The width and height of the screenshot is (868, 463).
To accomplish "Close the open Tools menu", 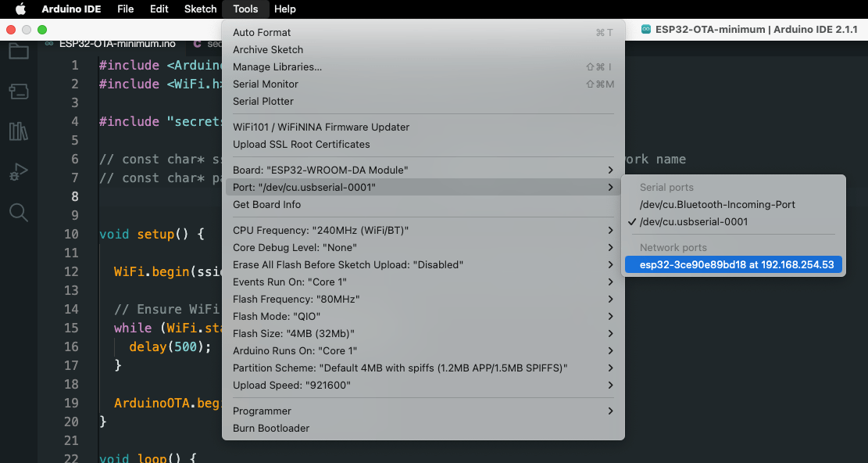I will 245,9.
